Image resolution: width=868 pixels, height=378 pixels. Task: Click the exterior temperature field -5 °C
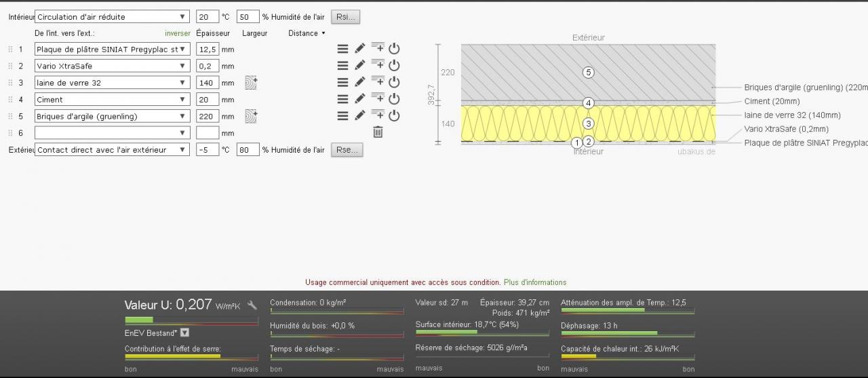[208, 150]
